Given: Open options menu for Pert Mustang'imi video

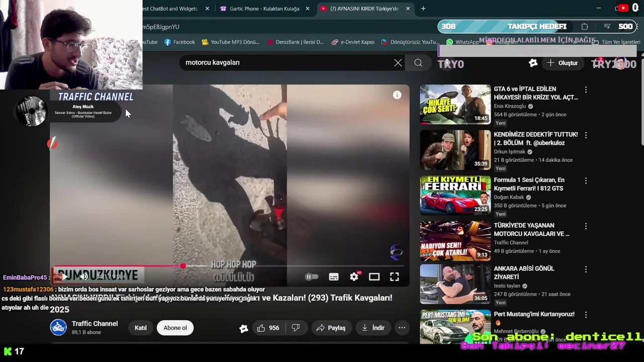Looking at the screenshot, I should tap(586, 315).
